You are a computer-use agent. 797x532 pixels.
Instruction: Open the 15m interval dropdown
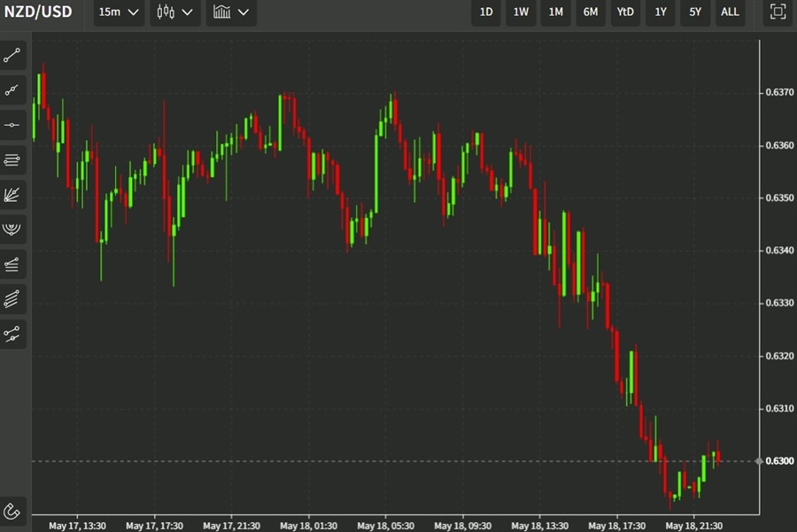119,12
